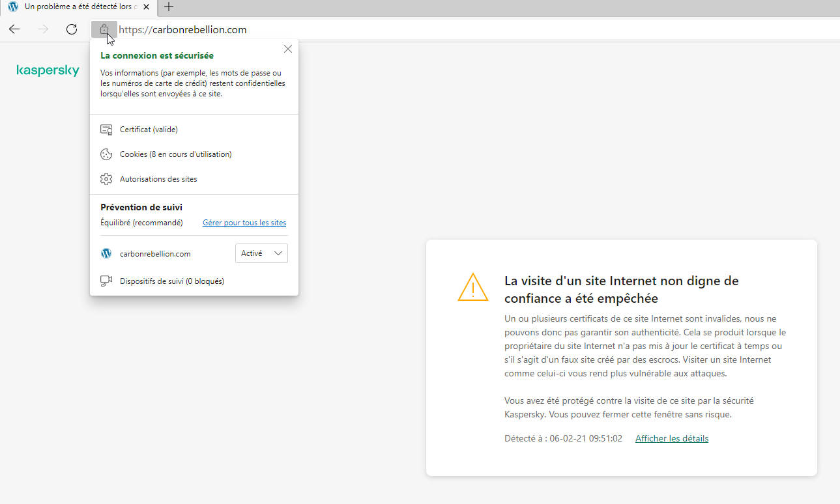
Task: Select the 'Un problème a été détecté' tab
Action: click(x=75, y=7)
